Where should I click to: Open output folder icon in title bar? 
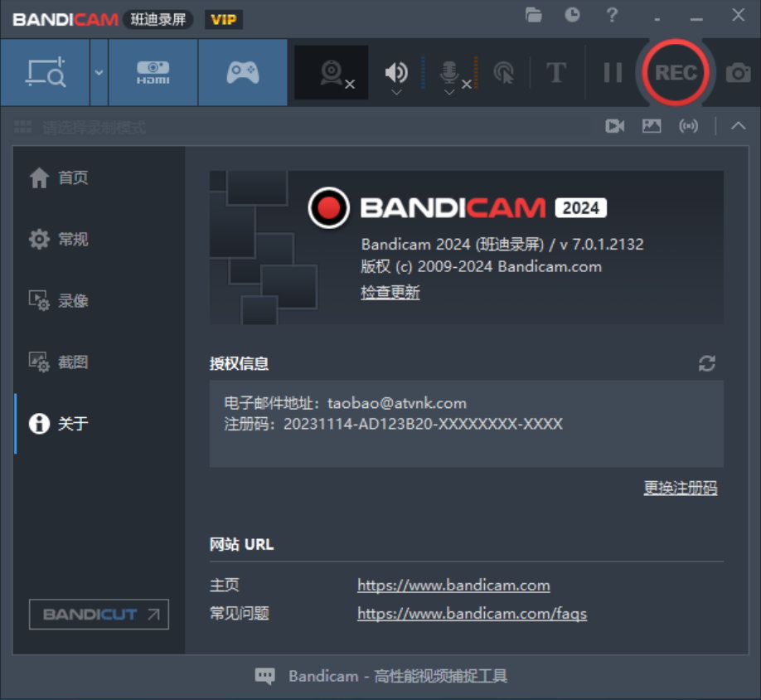533,15
